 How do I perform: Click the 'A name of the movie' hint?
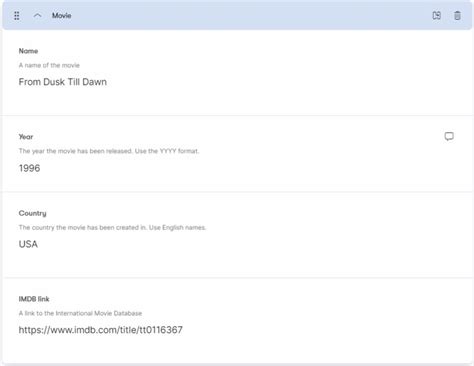tap(49, 65)
